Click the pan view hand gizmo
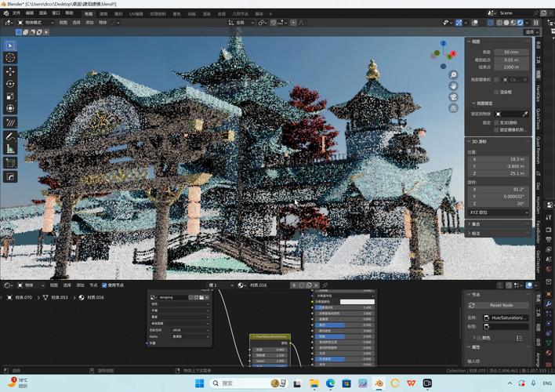Image resolution: width=555 pixels, height=392 pixels. (453, 86)
